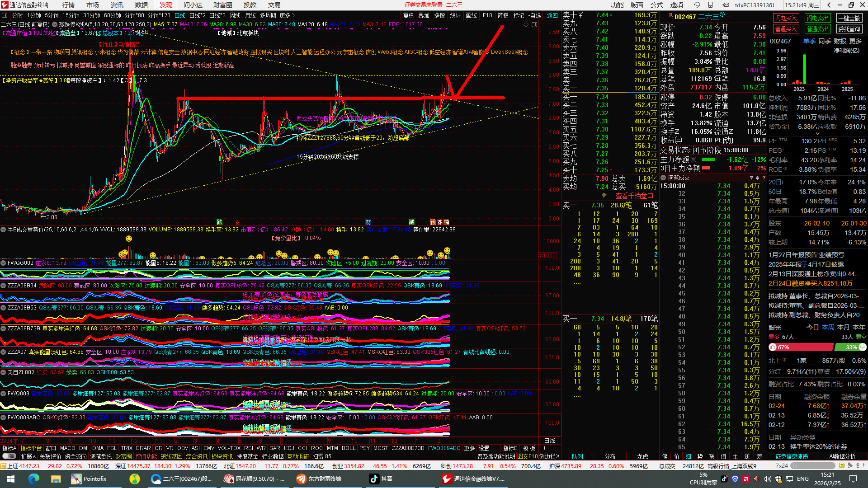Click the 67% bullish sentiment bar
The image size is (868, 488).
click(x=801, y=347)
